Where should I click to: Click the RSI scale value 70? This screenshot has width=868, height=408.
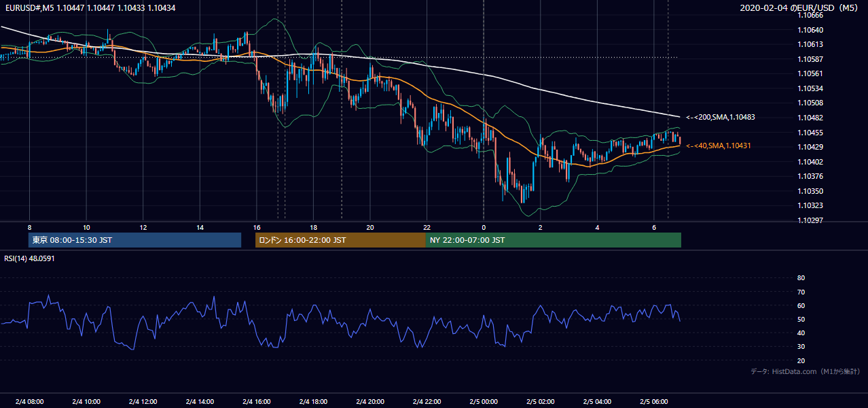point(801,292)
